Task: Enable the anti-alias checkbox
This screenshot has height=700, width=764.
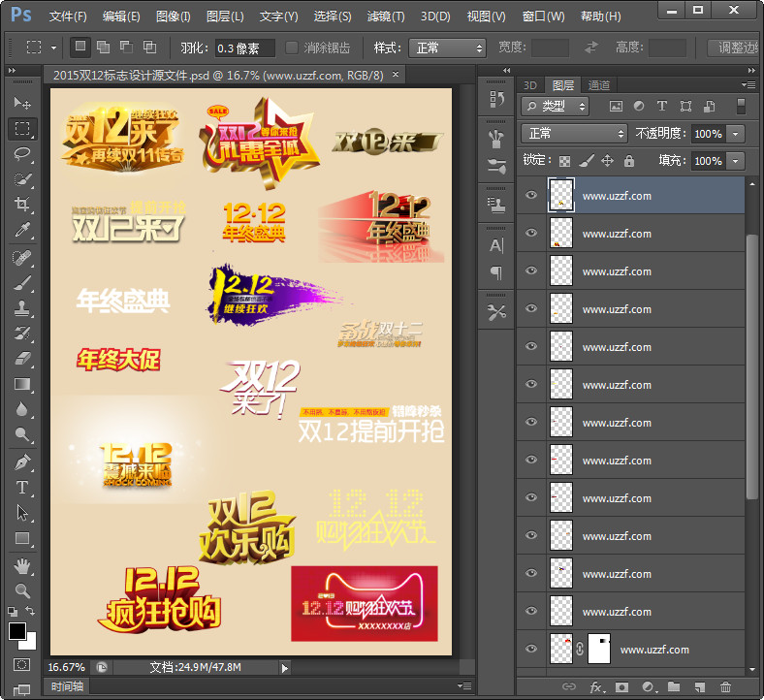Action: click(x=293, y=48)
